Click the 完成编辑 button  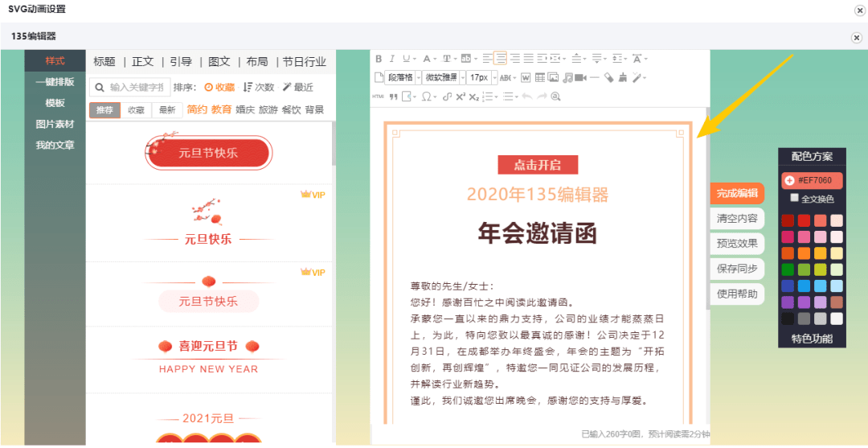[737, 193]
